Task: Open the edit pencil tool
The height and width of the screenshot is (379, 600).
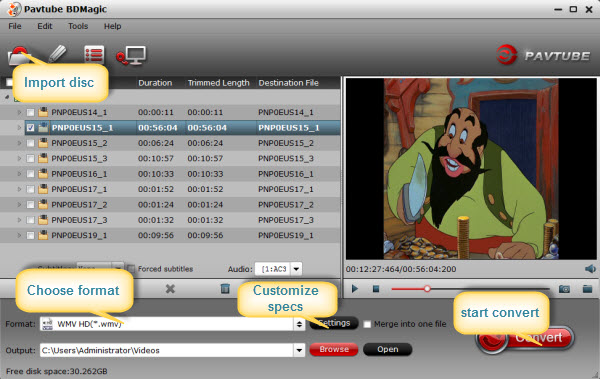Action: (57, 54)
